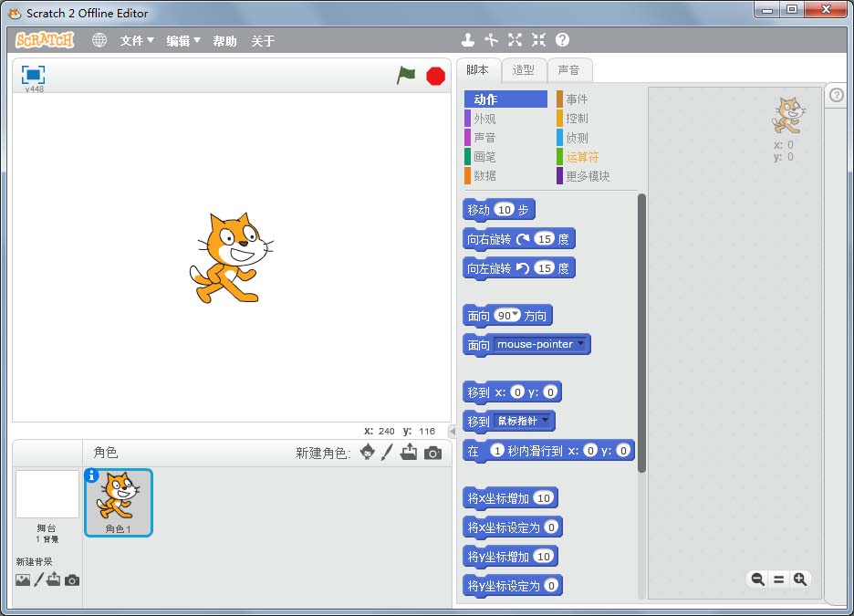Select the 事件 block category
Screen dimensions: 854x616
click(x=576, y=99)
